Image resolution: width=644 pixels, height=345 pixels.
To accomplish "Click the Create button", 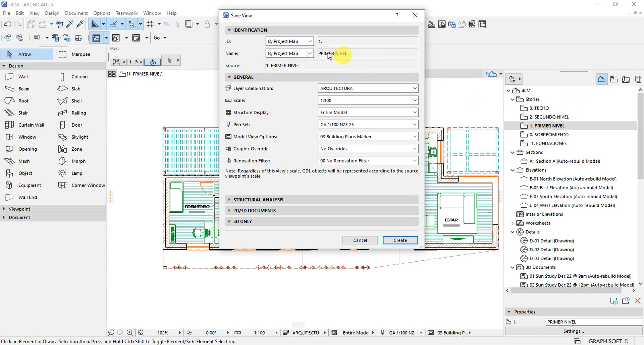I will click(400, 240).
